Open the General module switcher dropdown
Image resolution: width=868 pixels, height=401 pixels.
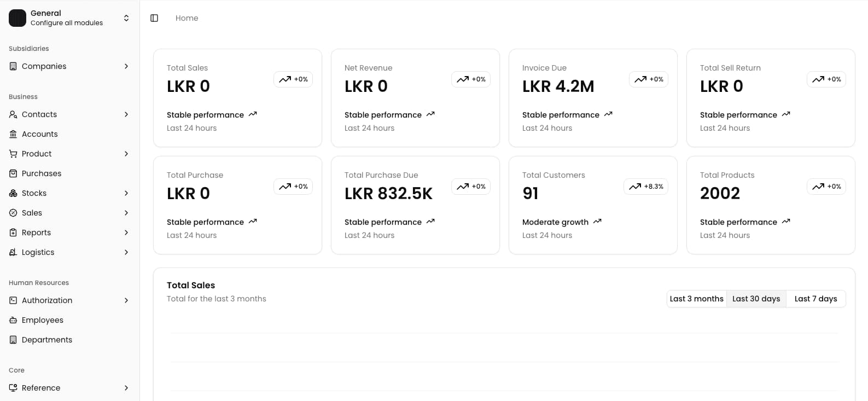(126, 18)
